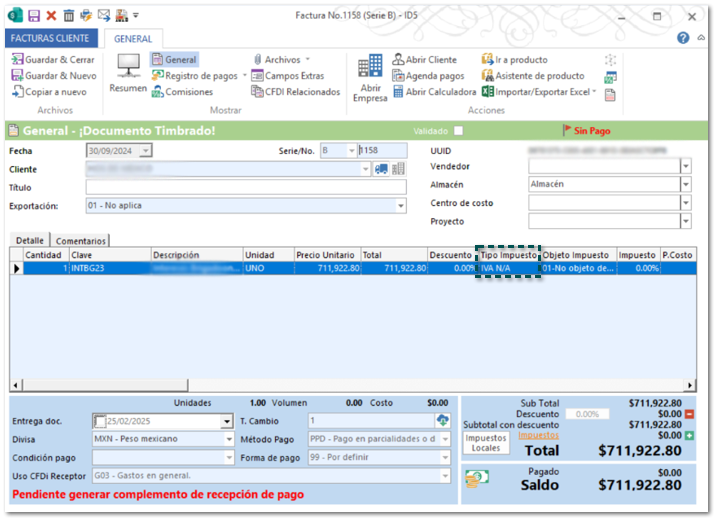Open Agenda pagos
The width and height of the screenshot is (717, 521).
[x=428, y=76]
